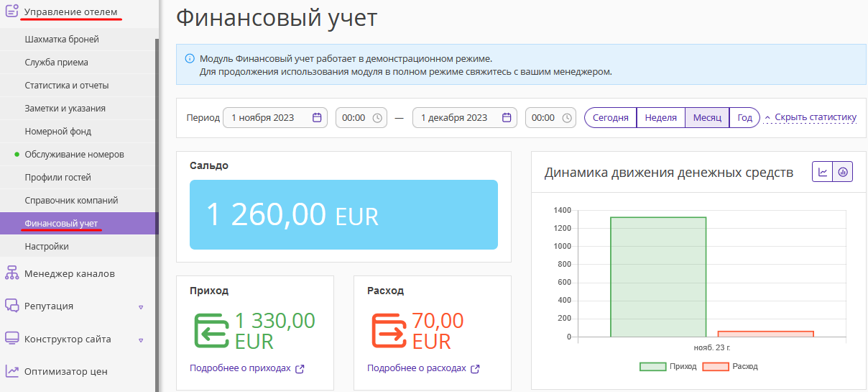Open calendar icon in start date field
The width and height of the screenshot is (868, 392).
click(x=317, y=118)
